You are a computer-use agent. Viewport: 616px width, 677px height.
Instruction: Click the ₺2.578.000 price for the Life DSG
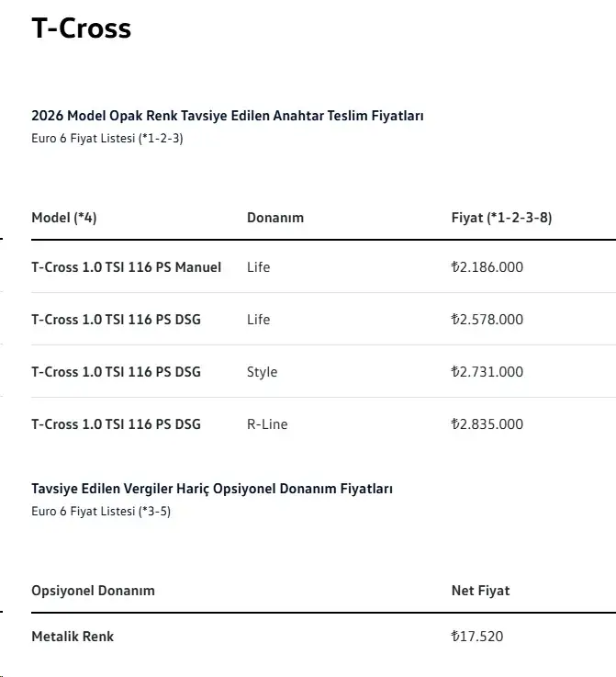[x=487, y=320]
